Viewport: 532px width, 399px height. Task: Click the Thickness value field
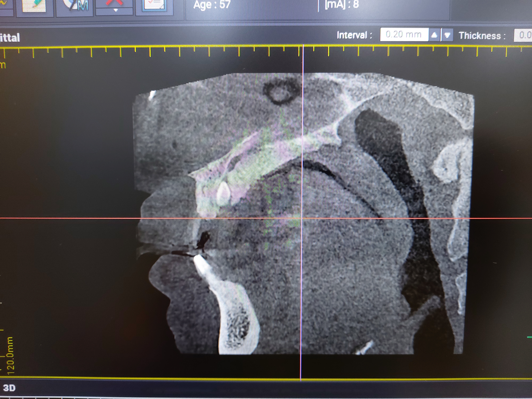[x=523, y=35]
